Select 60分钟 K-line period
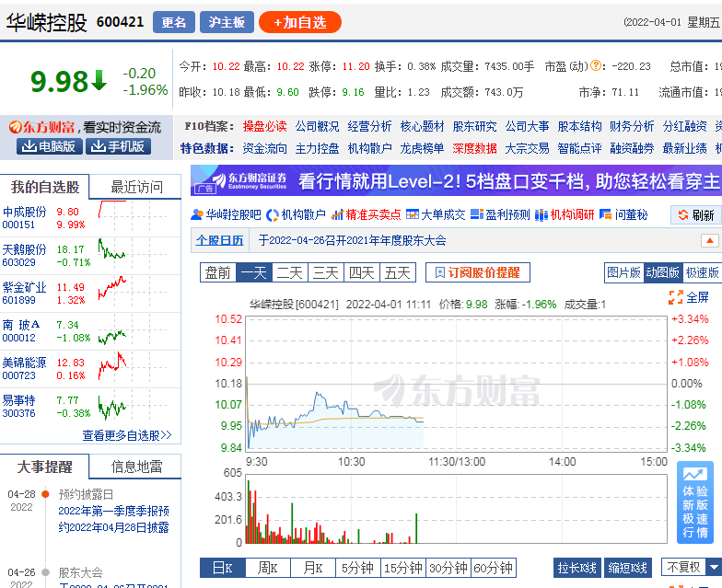This screenshot has width=722, height=588. 494,568
